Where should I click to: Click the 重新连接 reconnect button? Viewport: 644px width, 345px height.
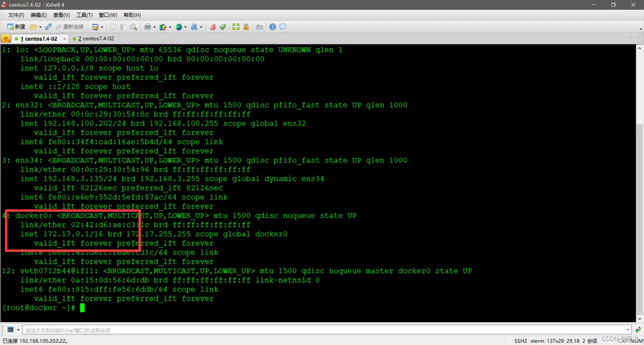tap(69, 27)
